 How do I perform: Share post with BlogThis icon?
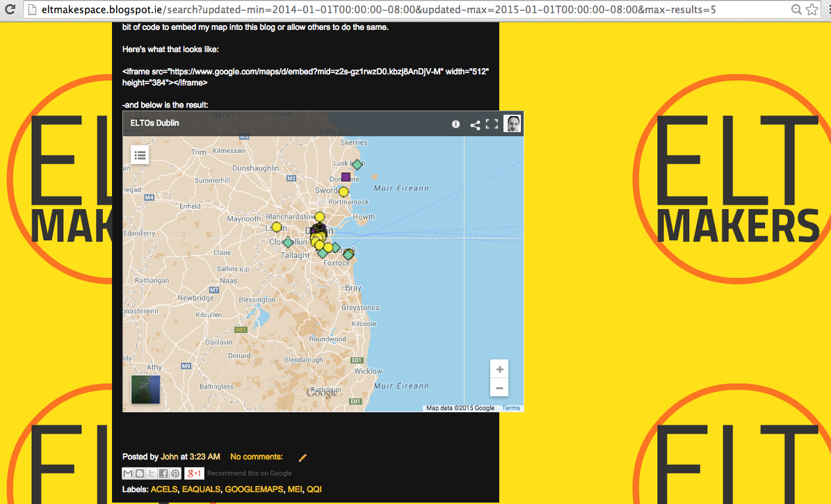tap(139, 473)
